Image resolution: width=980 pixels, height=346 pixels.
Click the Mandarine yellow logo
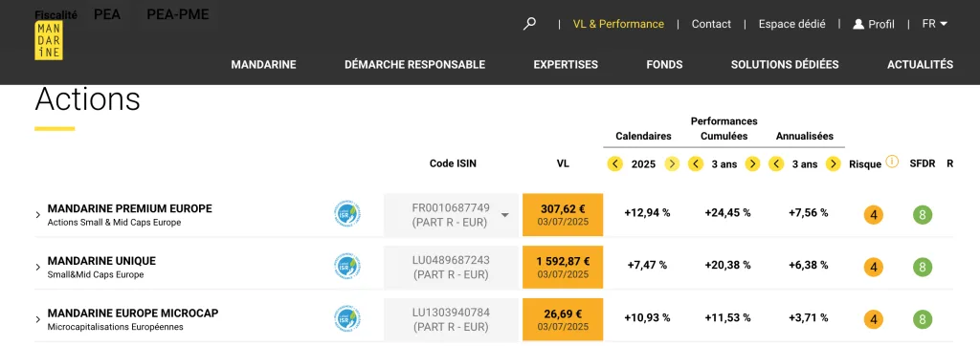[x=49, y=40]
